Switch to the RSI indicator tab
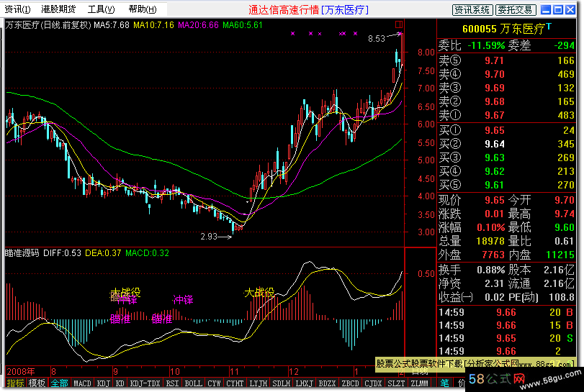Viewport: 584px width, 392px height. click(x=172, y=383)
